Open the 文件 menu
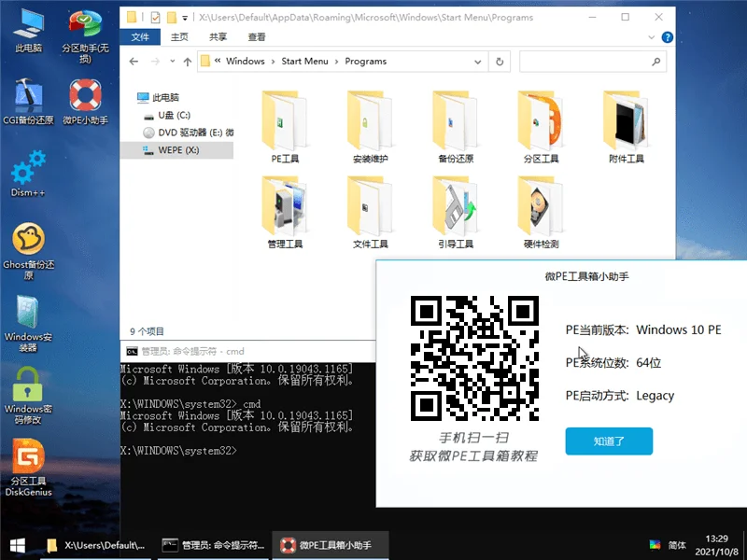 click(140, 38)
